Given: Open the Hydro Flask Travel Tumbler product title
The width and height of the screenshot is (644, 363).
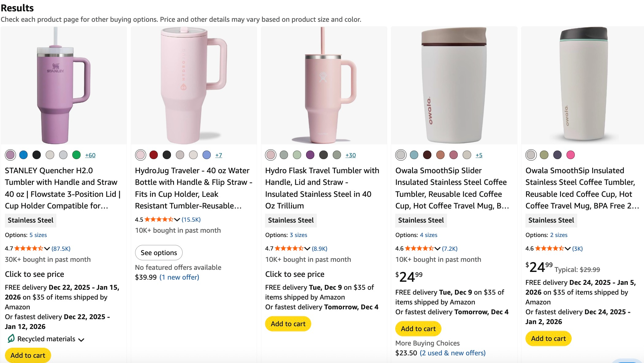Looking at the screenshot, I should point(322,182).
